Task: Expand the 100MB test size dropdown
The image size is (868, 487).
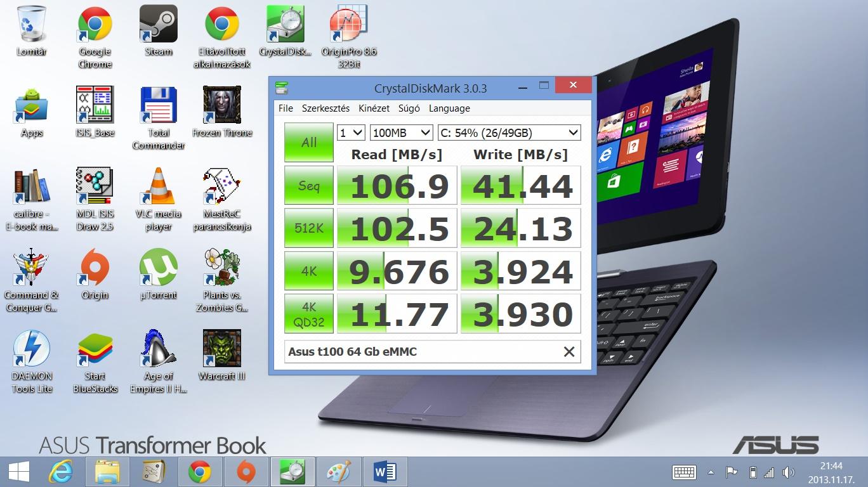Action: (x=402, y=133)
